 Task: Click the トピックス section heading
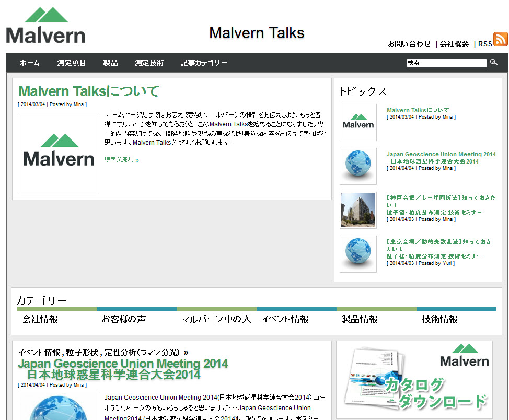(x=363, y=91)
